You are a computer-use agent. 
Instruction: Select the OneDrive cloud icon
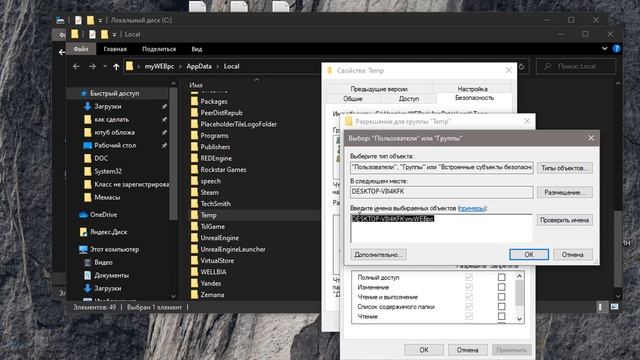tap(83, 215)
